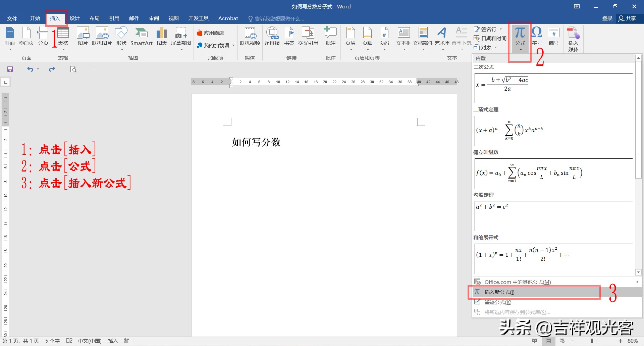Open the 屏幕截图 screenshot tool
644x346 pixels.
(181, 37)
